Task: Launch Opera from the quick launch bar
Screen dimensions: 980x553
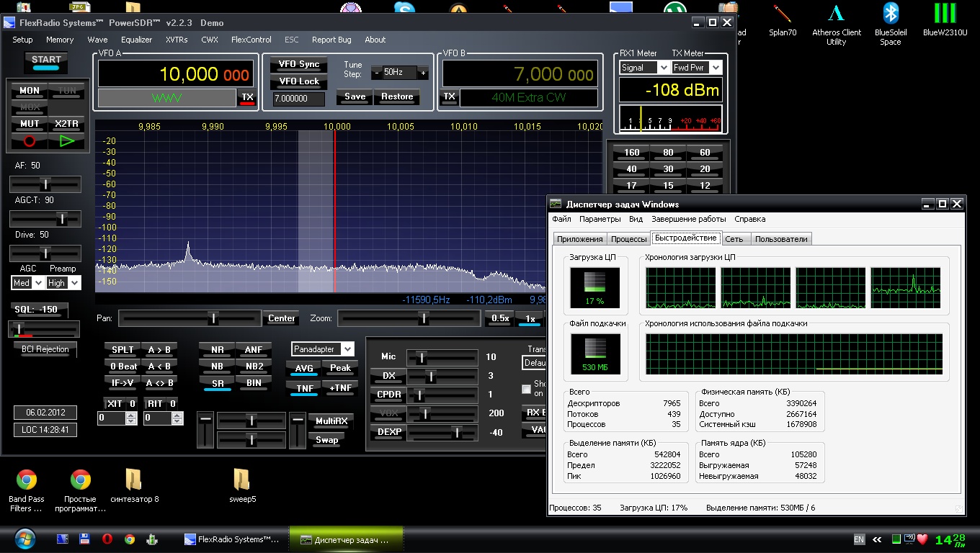Action: tap(107, 539)
